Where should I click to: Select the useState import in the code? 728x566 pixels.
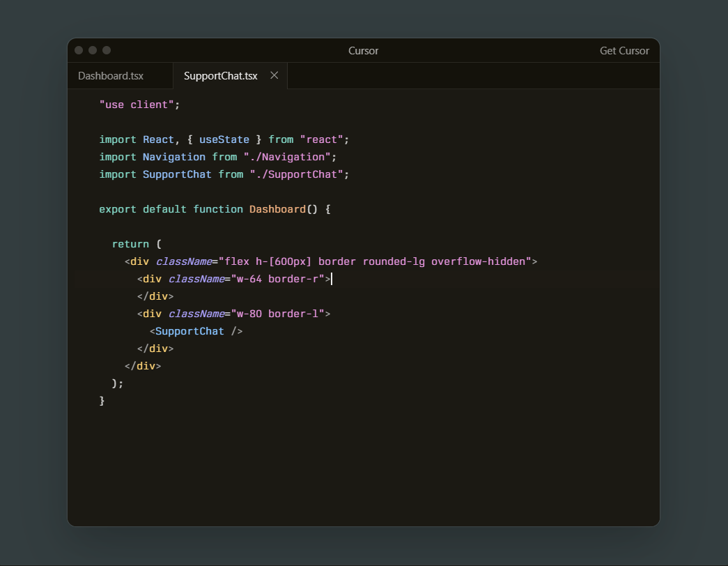pos(224,139)
